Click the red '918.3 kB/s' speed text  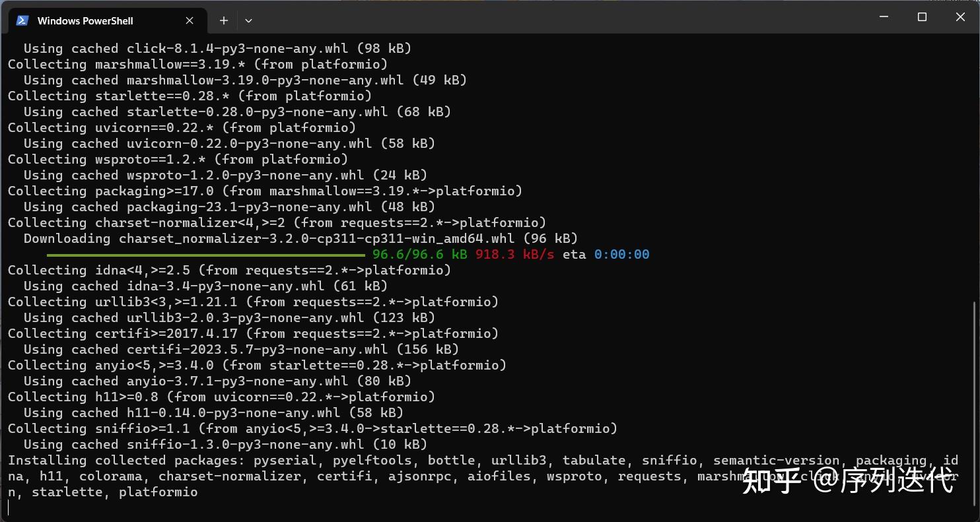[x=515, y=255]
